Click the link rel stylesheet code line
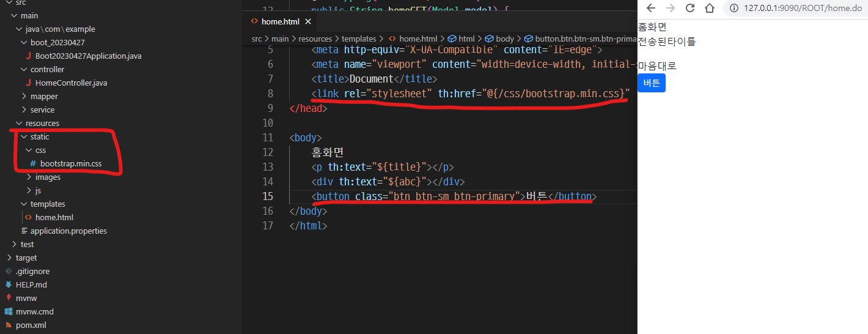Screen dimensions: 868x334 470,94
